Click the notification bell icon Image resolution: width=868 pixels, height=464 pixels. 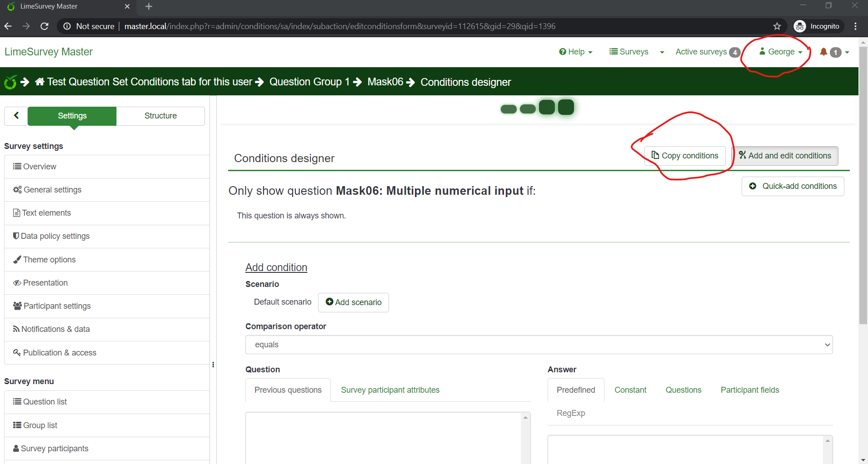[x=823, y=52]
